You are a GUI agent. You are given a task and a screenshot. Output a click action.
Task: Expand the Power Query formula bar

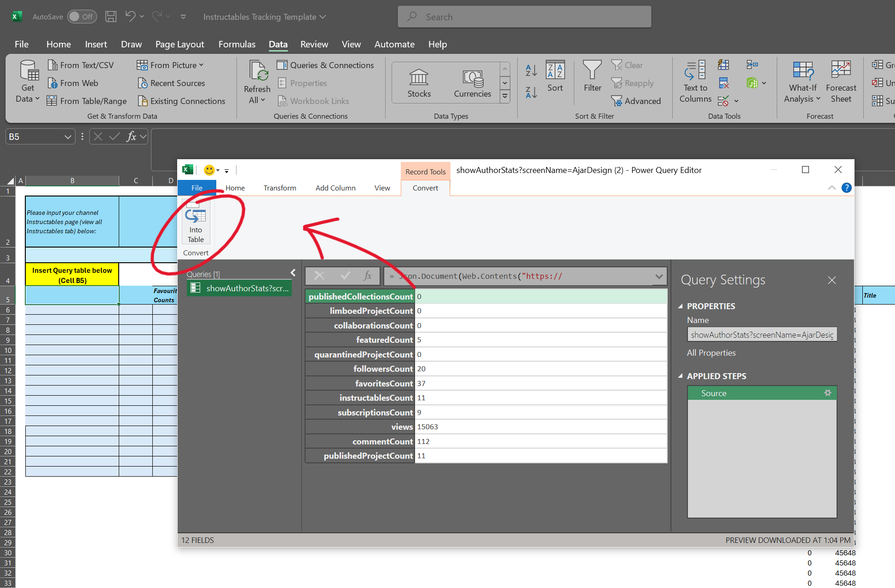coord(659,276)
